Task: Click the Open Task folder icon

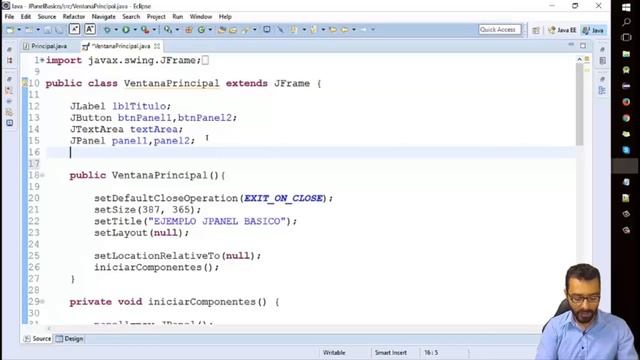Action: (233, 30)
